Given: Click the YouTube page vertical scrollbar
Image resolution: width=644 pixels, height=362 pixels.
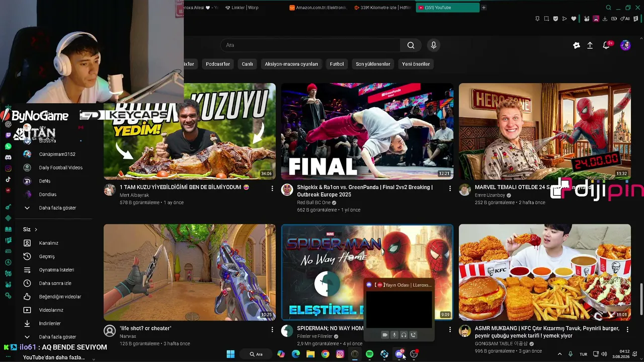Looking at the screenshot, I should pos(641,299).
